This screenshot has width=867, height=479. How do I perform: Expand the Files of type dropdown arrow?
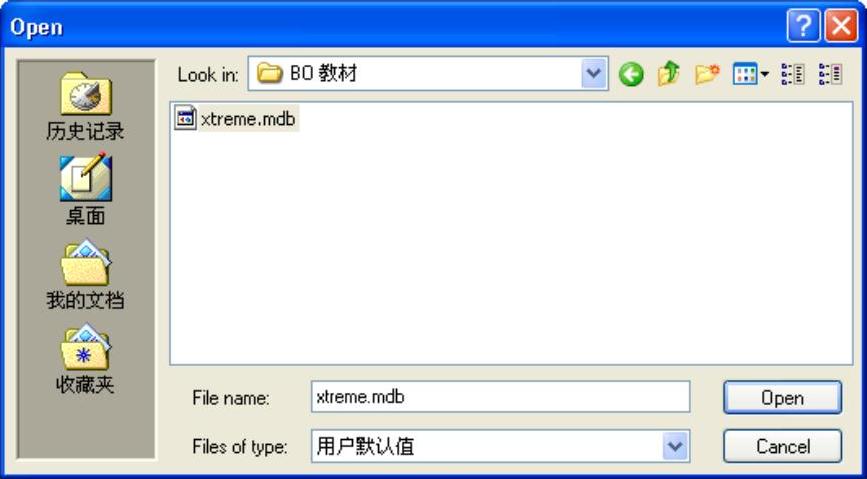coord(675,446)
